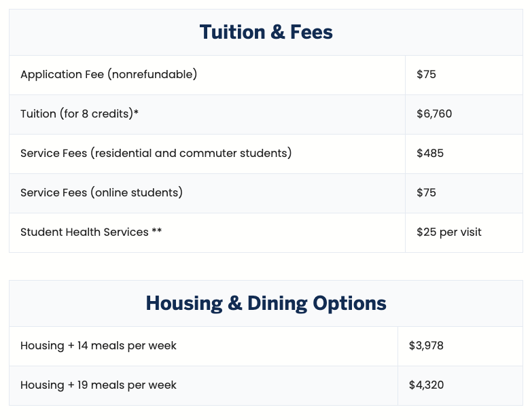Click the $4,320 housing price

click(x=426, y=385)
